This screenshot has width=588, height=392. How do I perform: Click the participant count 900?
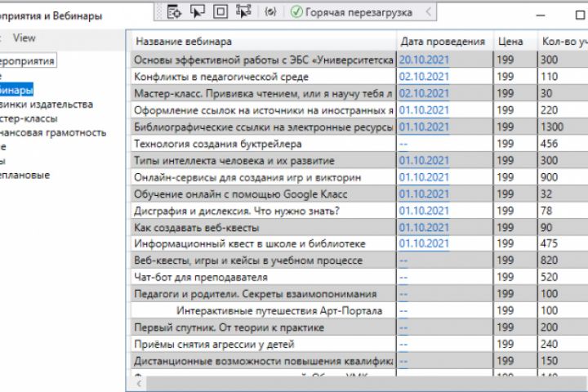click(x=549, y=177)
